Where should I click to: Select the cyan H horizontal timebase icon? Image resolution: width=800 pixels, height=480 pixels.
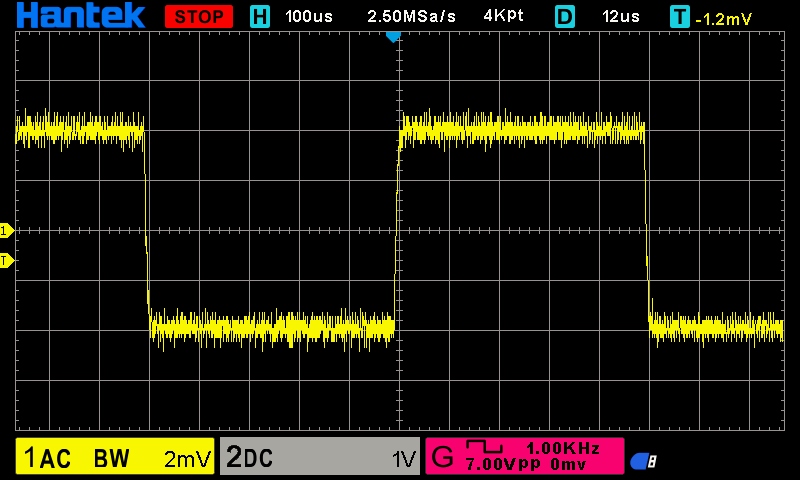[x=260, y=17]
